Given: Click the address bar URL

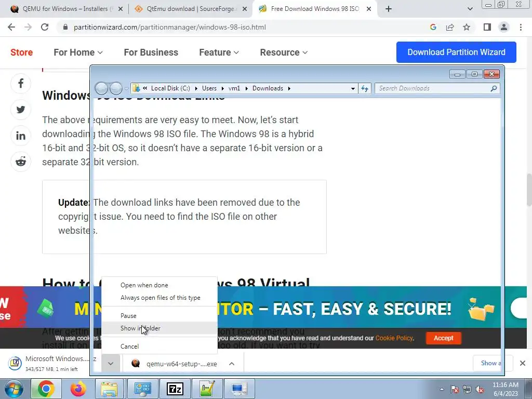Looking at the screenshot, I should pos(170,27).
